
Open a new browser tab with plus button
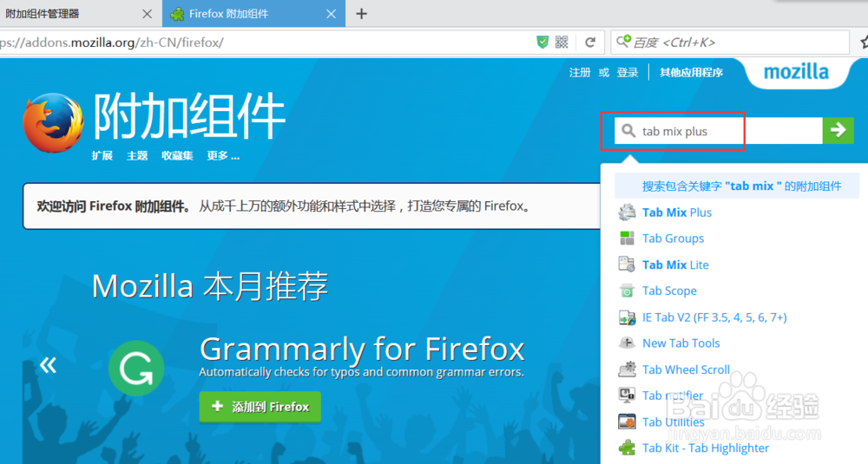point(361,14)
